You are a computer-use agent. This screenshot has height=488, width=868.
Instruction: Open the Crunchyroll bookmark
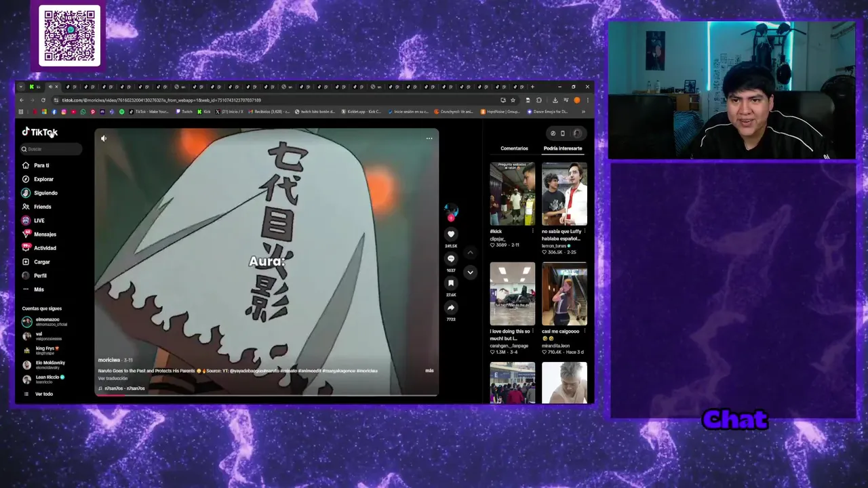454,112
